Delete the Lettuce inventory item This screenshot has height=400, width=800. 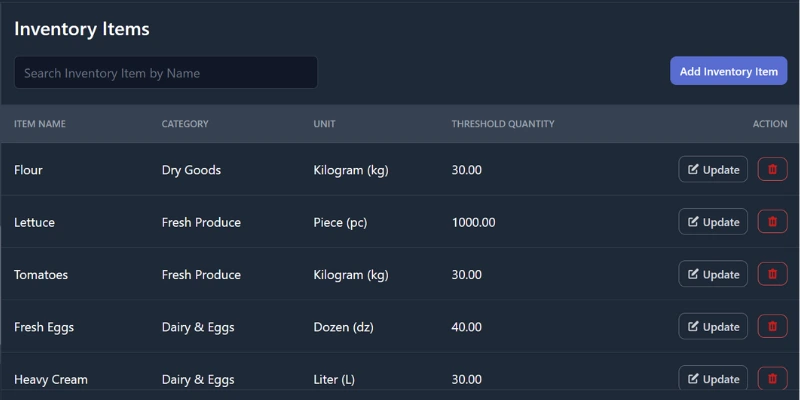tap(772, 222)
